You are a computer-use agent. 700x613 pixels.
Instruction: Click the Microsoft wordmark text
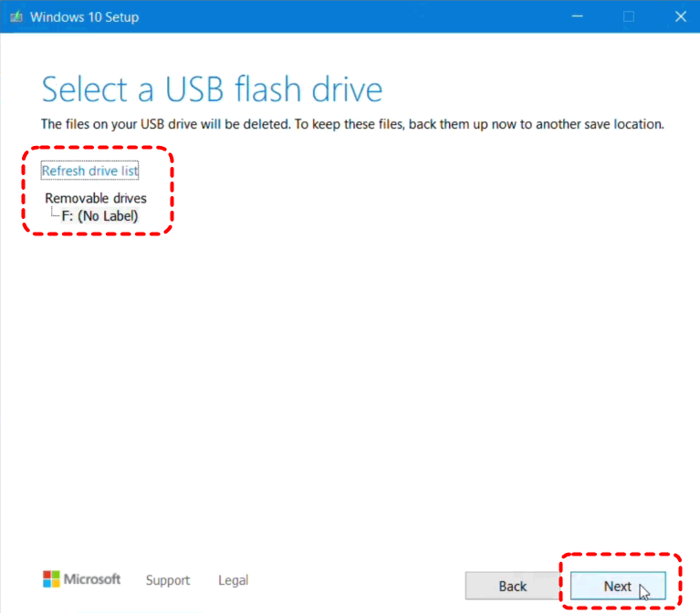pyautogui.click(x=92, y=579)
